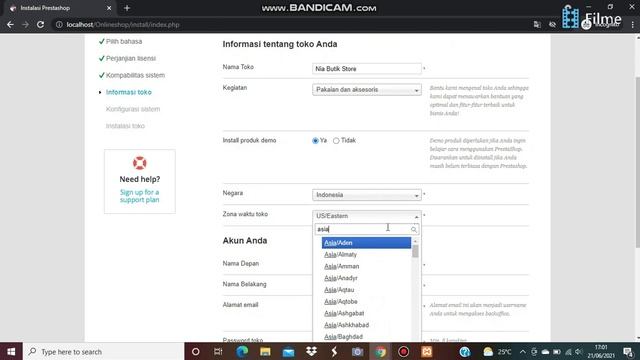Open the Mail app on taskbar
The height and width of the screenshot is (360, 640).
coord(289,351)
